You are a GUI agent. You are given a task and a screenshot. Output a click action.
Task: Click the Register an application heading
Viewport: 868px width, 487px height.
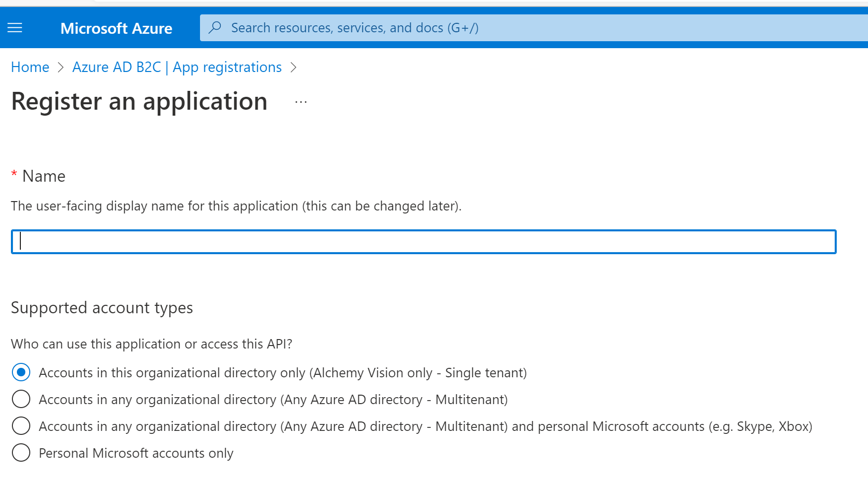point(139,101)
